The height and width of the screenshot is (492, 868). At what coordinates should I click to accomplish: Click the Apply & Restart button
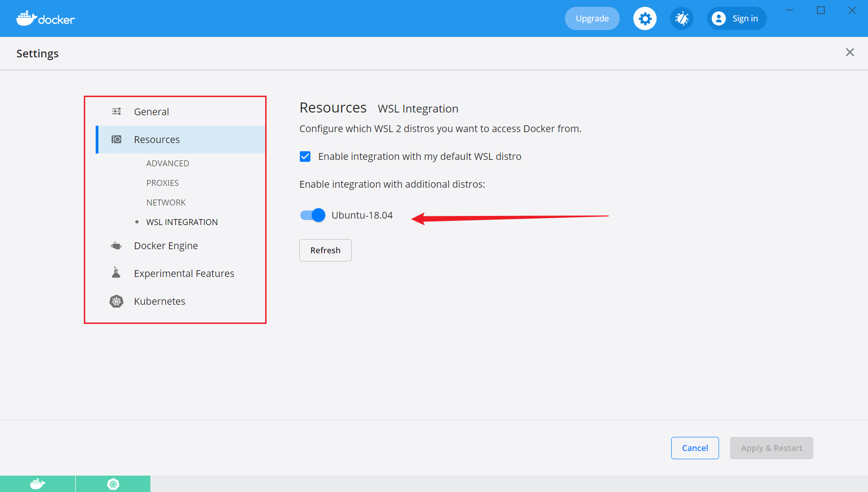pos(771,448)
